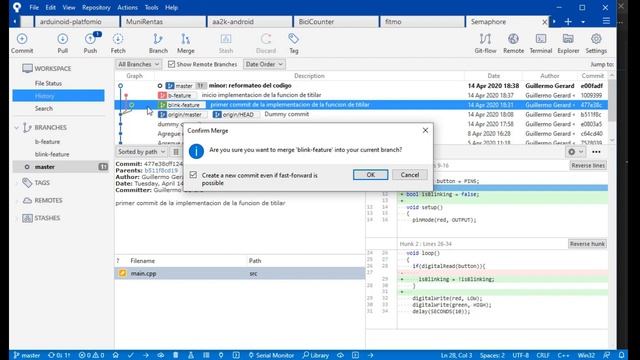The height and width of the screenshot is (360, 640).
Task: Click the Library status bar item
Action: 316,355
